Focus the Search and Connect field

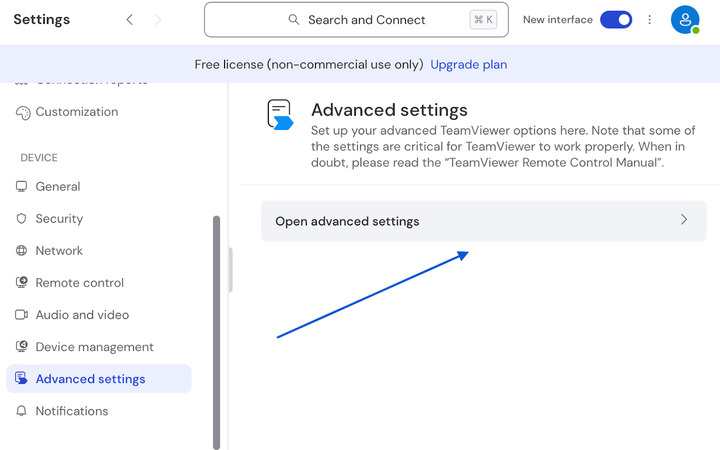tap(356, 20)
